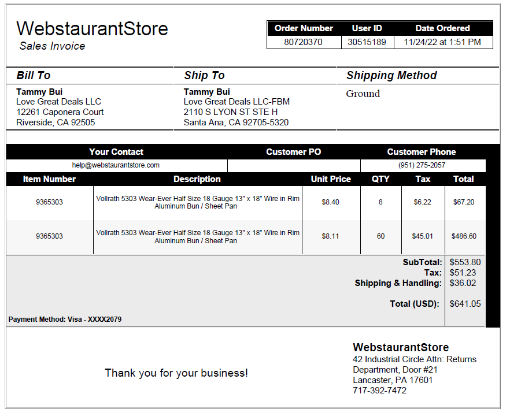510x420 pixels.
Task: Click the Description column header
Action: point(197,179)
